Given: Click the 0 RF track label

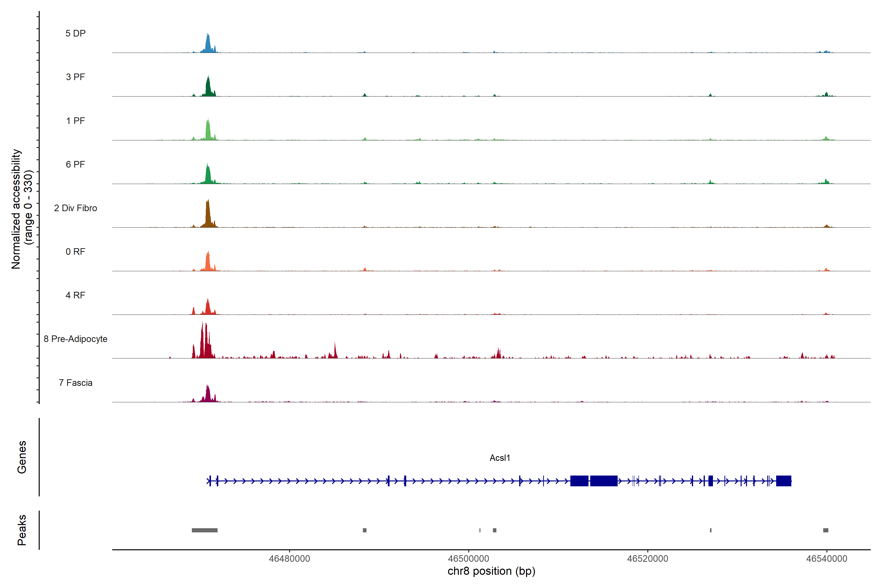Looking at the screenshot, I should (75, 252).
